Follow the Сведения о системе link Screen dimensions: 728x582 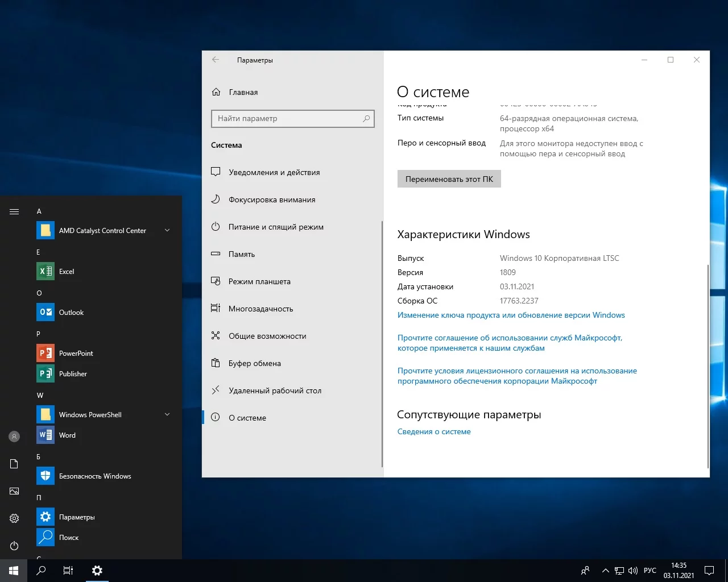434,432
